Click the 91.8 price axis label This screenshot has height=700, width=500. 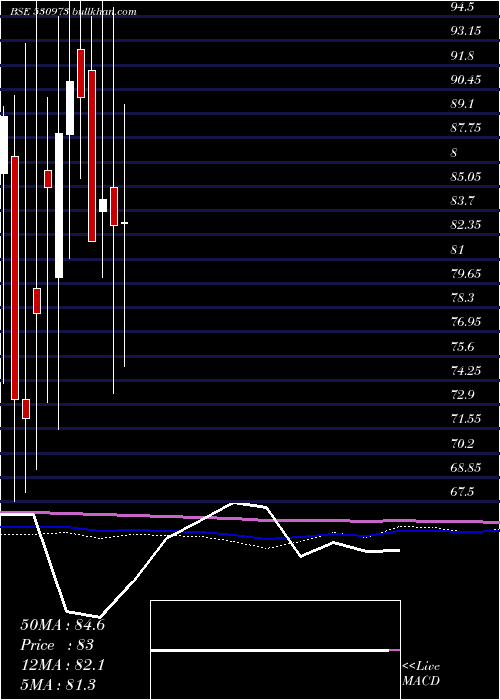click(x=462, y=56)
